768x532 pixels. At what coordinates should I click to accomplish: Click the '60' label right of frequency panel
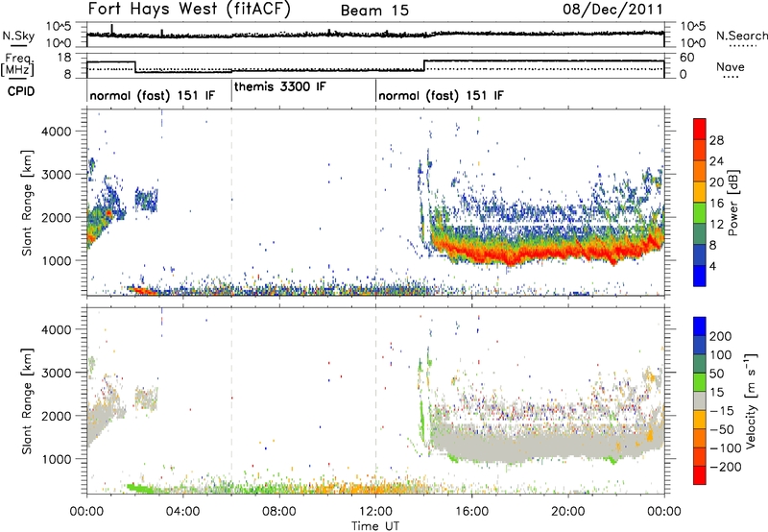click(x=687, y=58)
